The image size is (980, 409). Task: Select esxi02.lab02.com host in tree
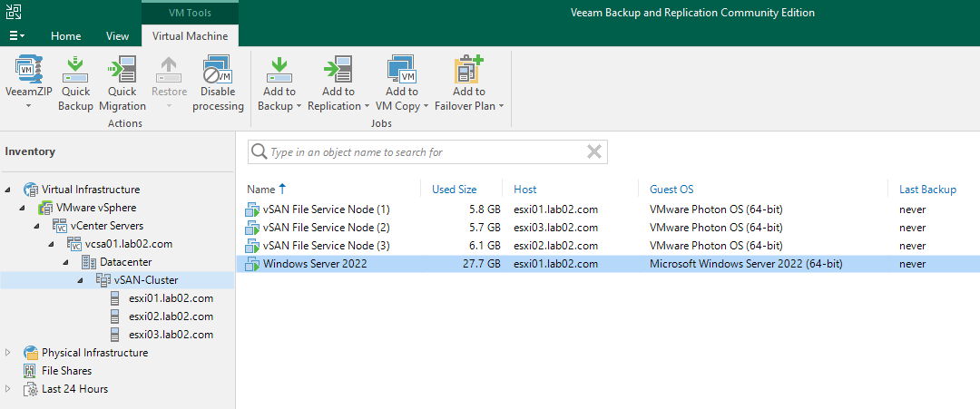point(171,316)
